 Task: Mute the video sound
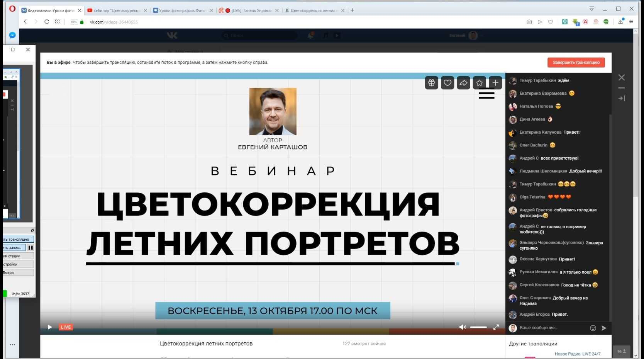click(x=463, y=327)
